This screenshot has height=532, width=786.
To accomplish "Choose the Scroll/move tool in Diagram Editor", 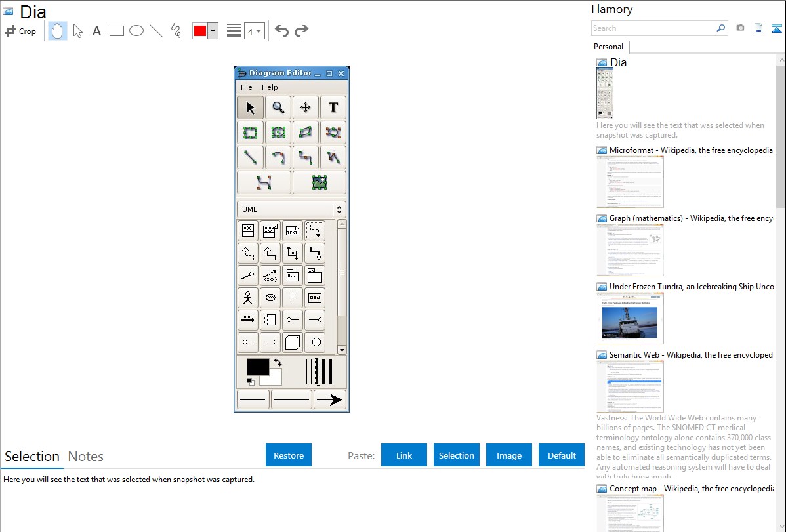I will [x=305, y=108].
